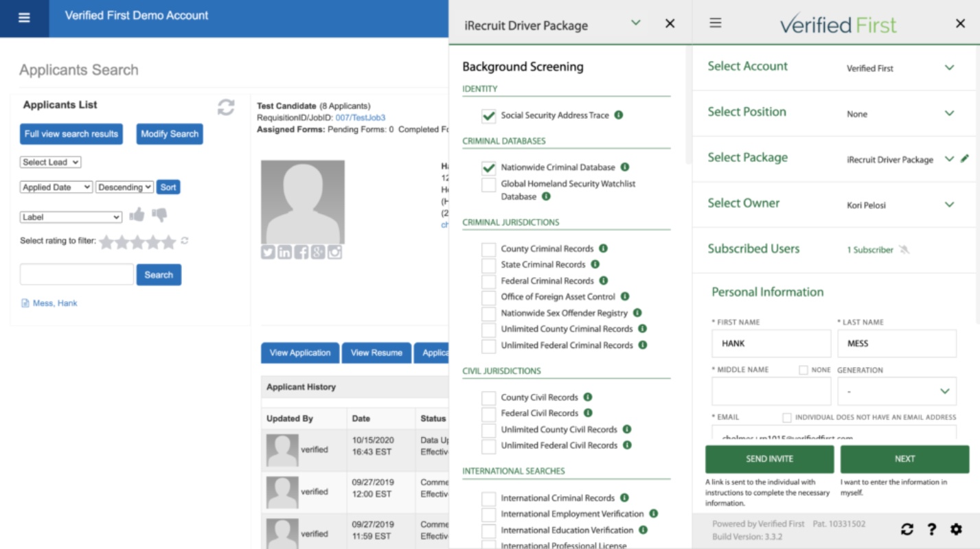Expand the Select Position dropdown
Screen dimensions: 980x549
coord(950,113)
